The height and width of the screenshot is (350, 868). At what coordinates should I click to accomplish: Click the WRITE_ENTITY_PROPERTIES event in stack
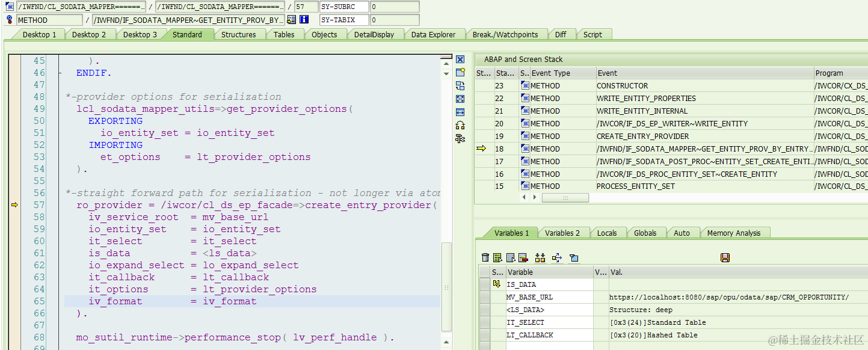(704, 98)
